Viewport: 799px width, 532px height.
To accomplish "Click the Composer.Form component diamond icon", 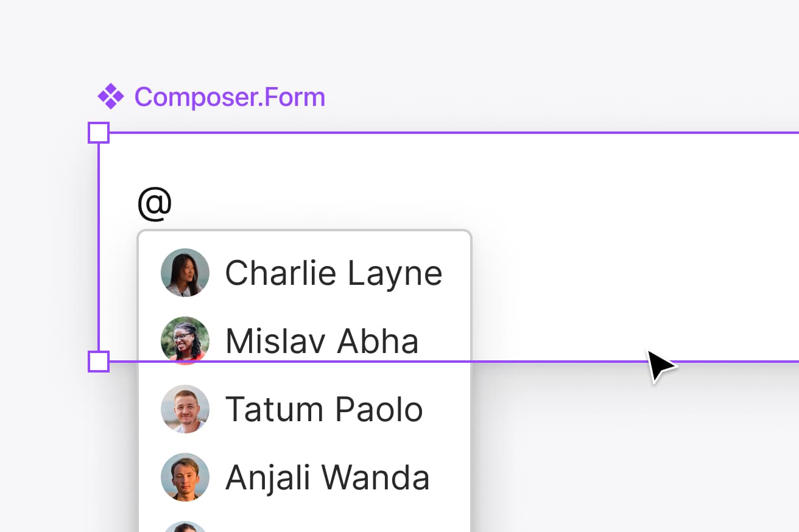I will click(110, 97).
